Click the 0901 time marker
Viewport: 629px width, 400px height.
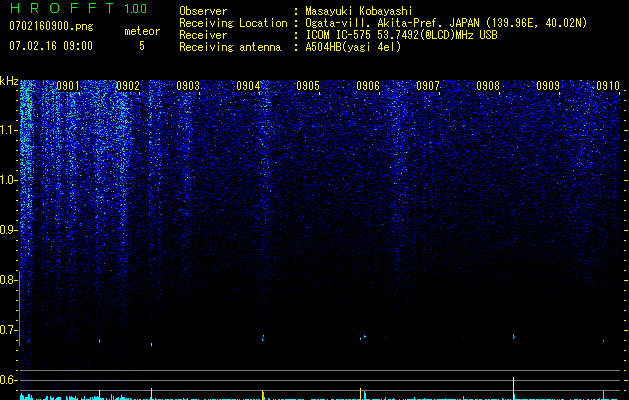pos(68,86)
